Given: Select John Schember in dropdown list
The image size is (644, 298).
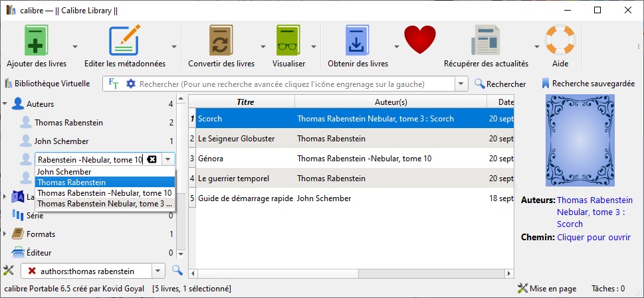Looking at the screenshot, I should (x=105, y=172).
